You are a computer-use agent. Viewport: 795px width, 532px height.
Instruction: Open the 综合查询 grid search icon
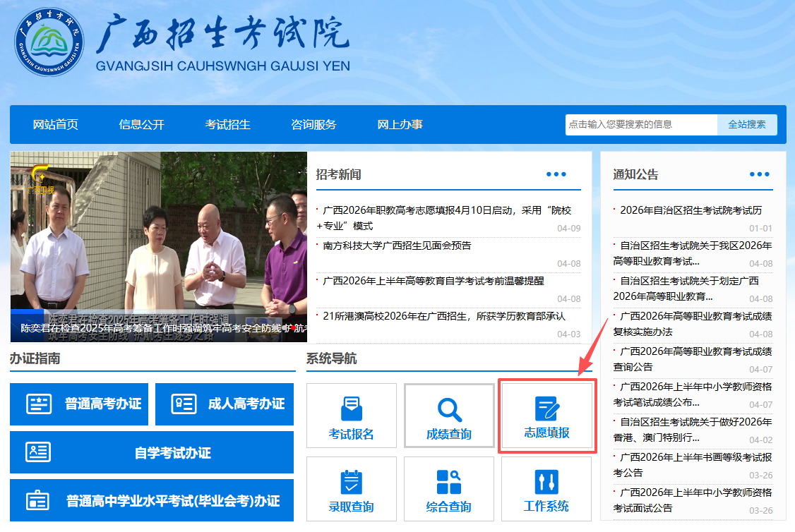click(x=449, y=483)
